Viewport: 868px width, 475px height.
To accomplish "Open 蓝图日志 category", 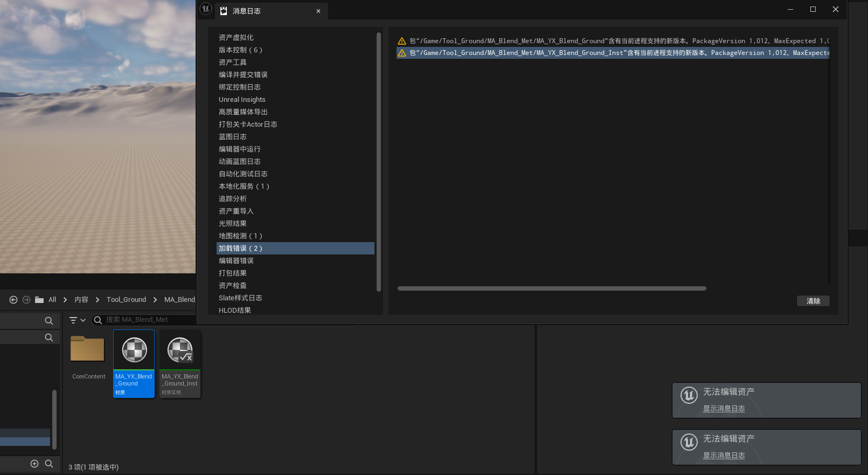I will (295, 136).
